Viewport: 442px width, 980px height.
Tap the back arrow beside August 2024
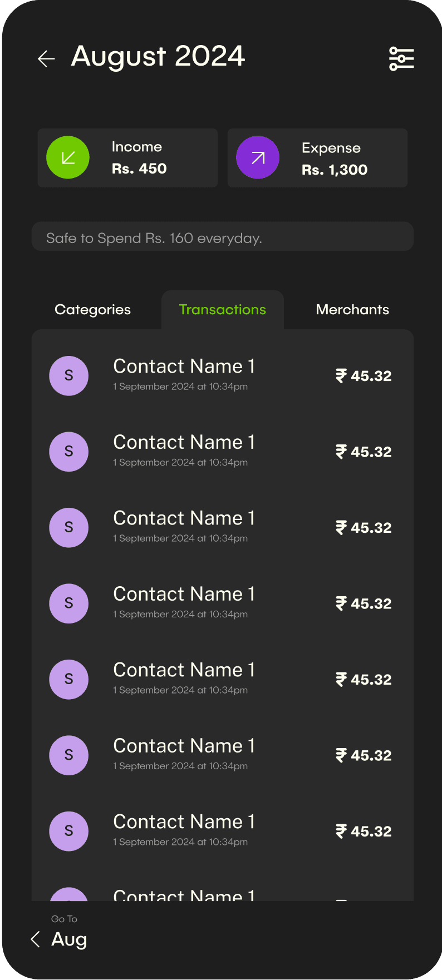(x=46, y=58)
